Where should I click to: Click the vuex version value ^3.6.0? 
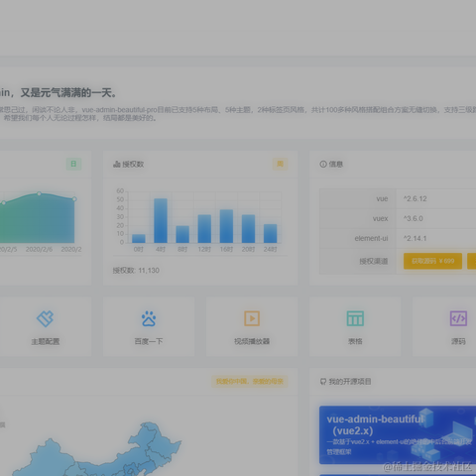pyautogui.click(x=414, y=218)
